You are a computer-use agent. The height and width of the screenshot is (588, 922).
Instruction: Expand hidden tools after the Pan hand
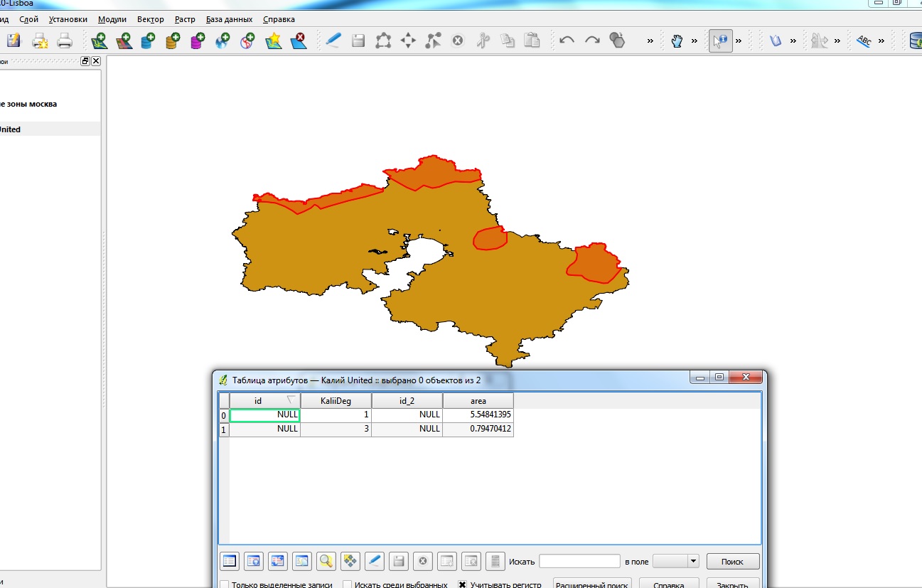(x=695, y=41)
